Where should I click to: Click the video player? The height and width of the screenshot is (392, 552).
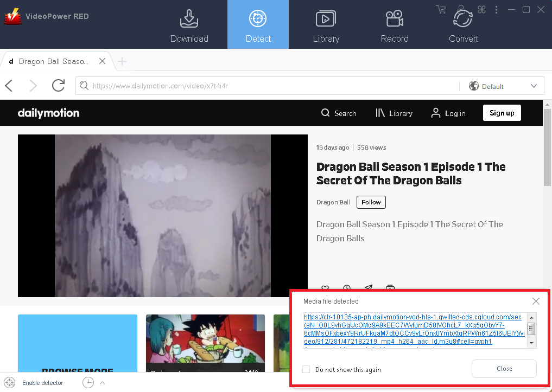(x=163, y=215)
